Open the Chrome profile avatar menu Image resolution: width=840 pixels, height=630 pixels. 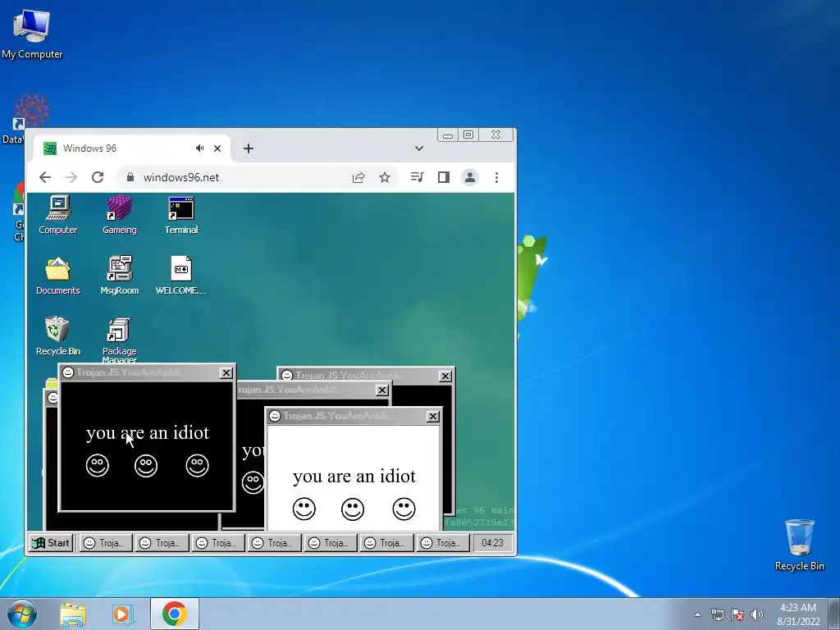pyautogui.click(x=470, y=177)
